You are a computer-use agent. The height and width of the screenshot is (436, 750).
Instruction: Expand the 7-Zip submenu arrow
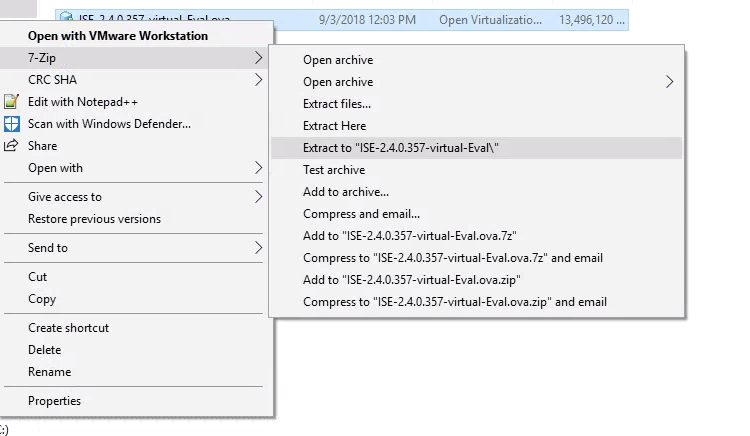pos(258,58)
